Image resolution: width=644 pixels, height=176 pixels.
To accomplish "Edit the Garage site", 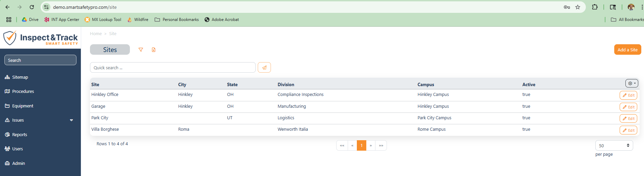I will click(628, 107).
